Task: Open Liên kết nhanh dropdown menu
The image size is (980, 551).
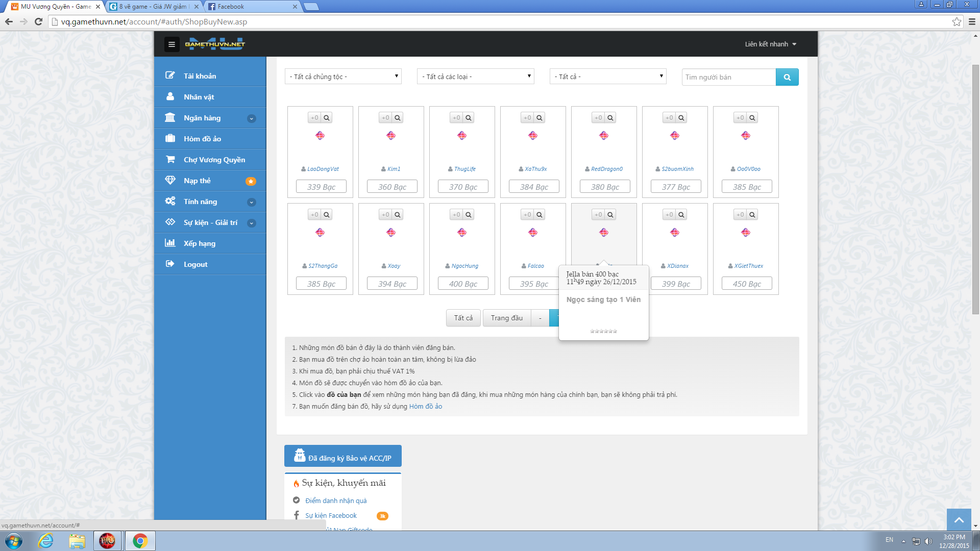Action: point(770,44)
